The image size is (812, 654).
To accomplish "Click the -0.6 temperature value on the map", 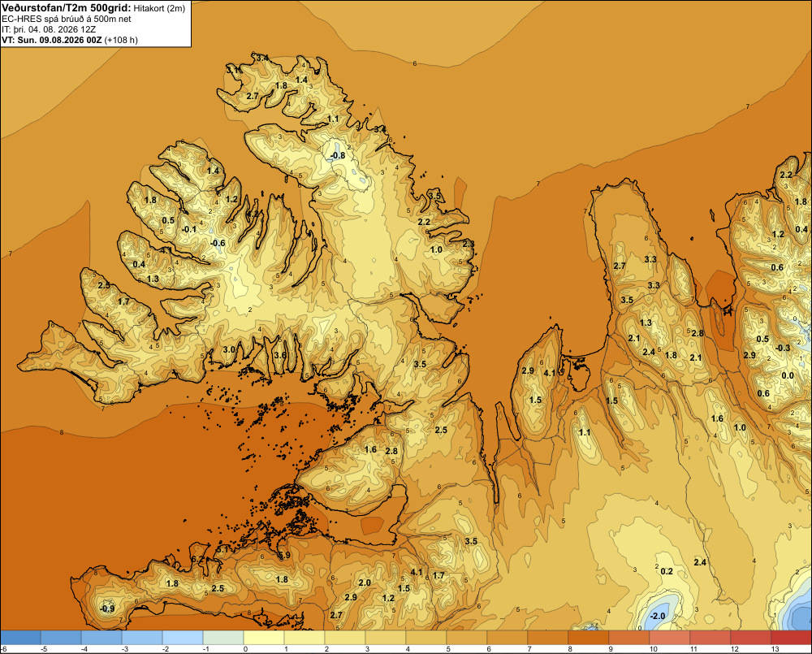I will pyautogui.click(x=218, y=243).
